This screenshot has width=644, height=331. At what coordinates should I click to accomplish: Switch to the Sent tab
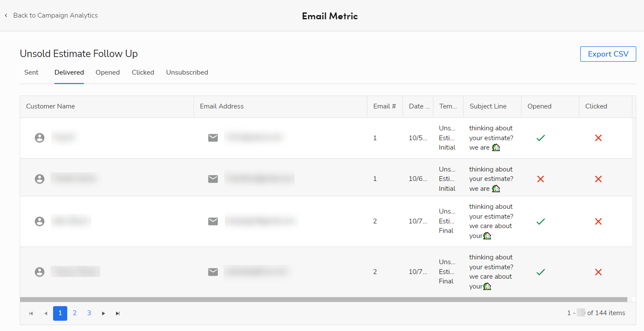[31, 72]
